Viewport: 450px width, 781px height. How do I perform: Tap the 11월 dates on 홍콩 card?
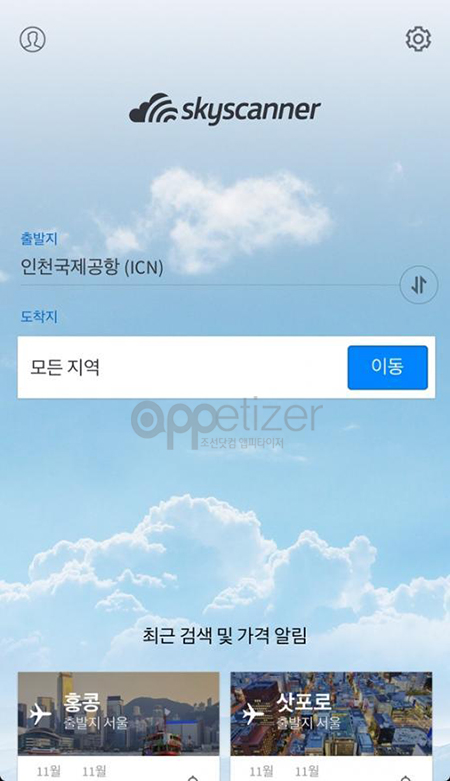point(71,772)
